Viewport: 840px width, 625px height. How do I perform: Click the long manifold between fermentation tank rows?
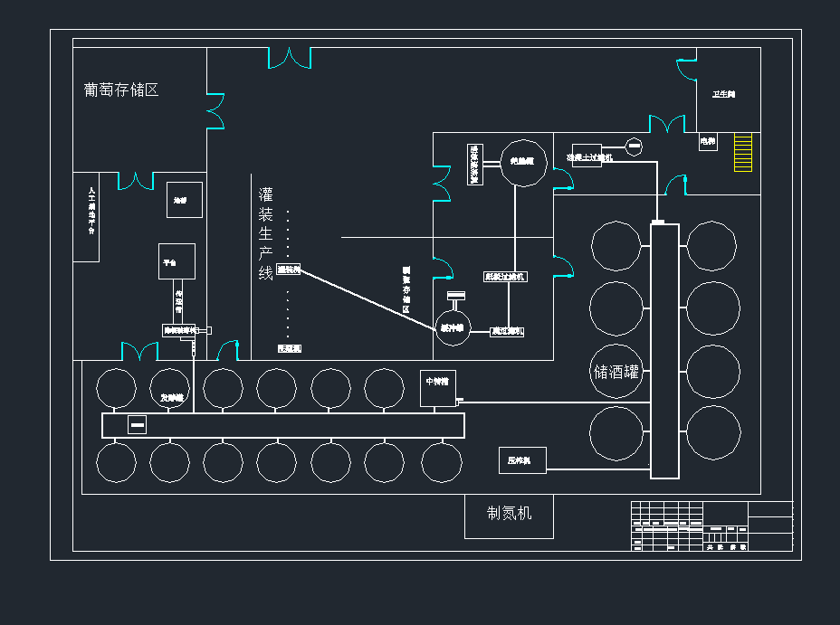pyautogui.click(x=283, y=425)
